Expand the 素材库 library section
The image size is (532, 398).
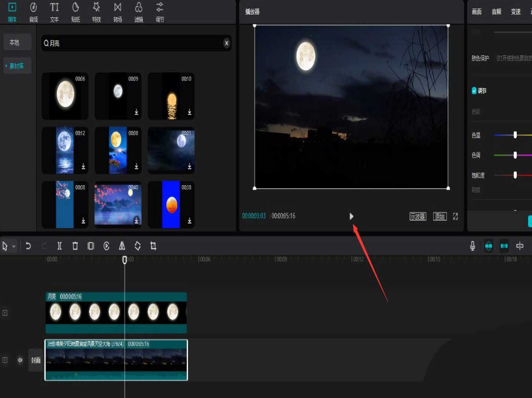click(x=17, y=66)
